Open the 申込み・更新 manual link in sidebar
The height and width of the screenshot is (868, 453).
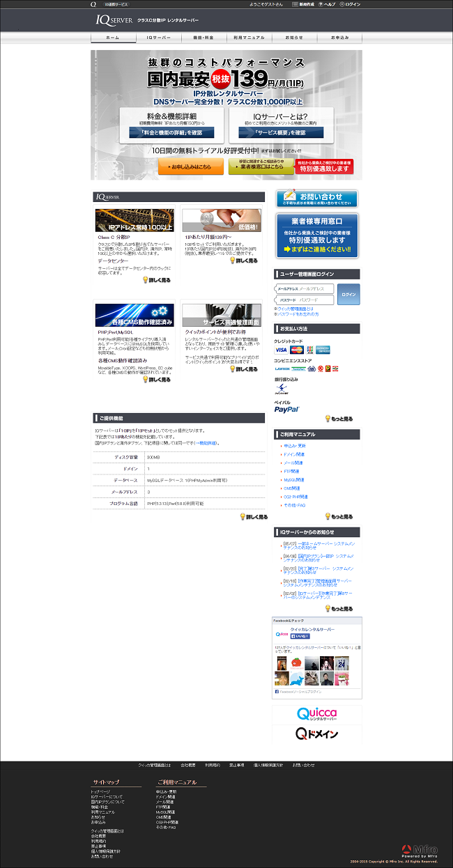[x=294, y=446]
